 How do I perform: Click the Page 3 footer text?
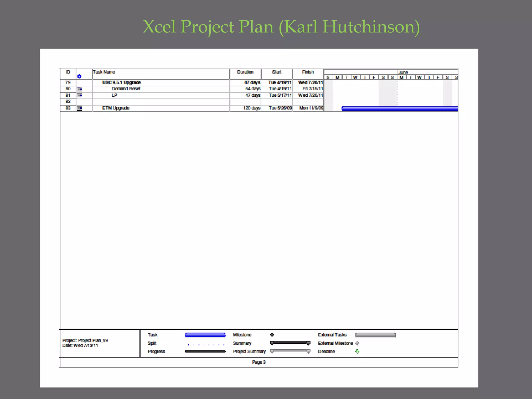point(259,362)
